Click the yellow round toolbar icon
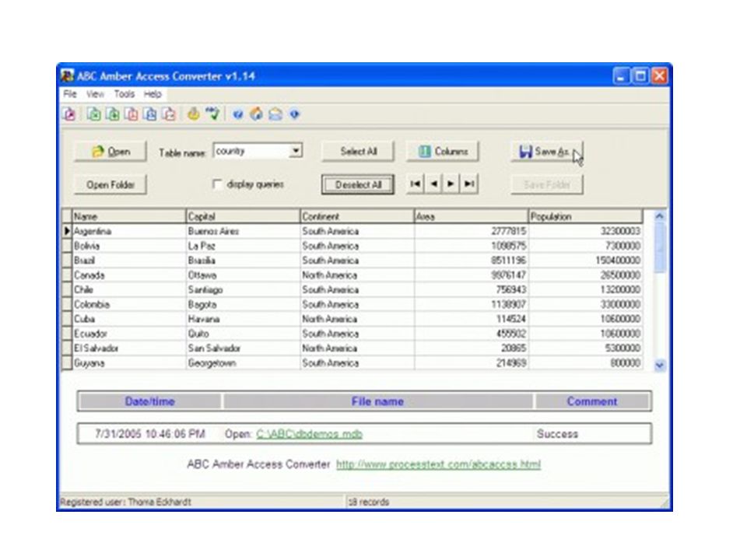The image size is (747, 560). (x=194, y=114)
